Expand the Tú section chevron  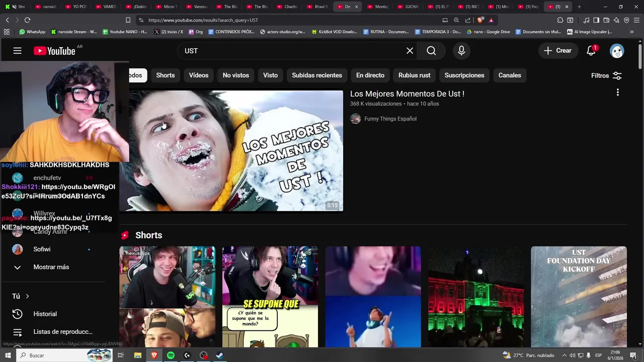27,296
